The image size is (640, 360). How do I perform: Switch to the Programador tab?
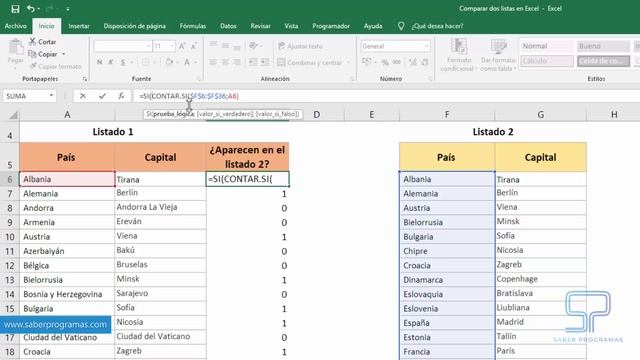pos(331,26)
